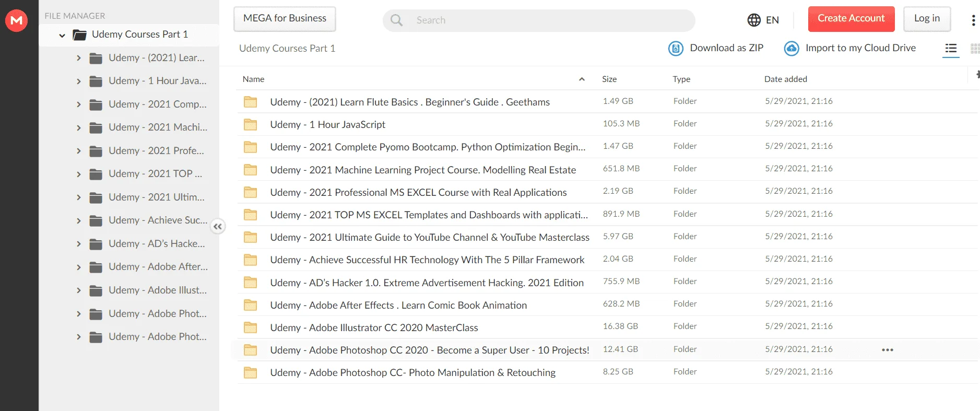Open the language globe icon
980x411 pixels.
754,20
